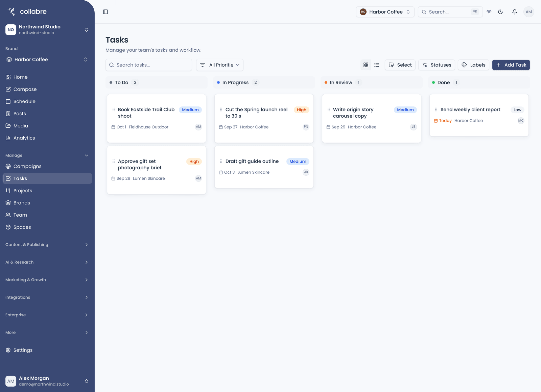Image resolution: width=541 pixels, height=392 pixels.
Task: Click the Select button
Action: [x=400, y=65]
